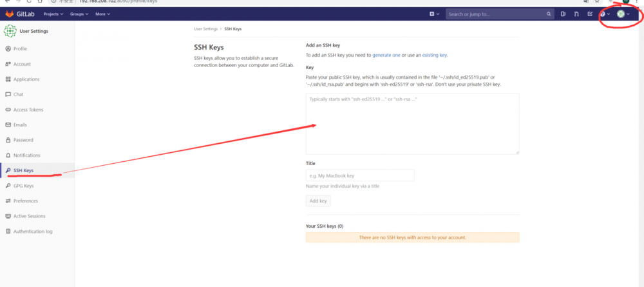Open the Merge requests icon
The height and width of the screenshot is (287, 644).
[576, 14]
